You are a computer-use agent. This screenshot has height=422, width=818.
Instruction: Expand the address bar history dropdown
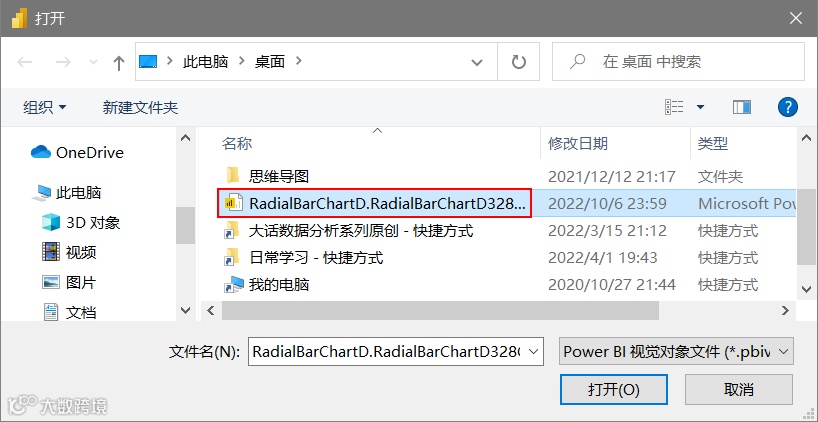476,63
